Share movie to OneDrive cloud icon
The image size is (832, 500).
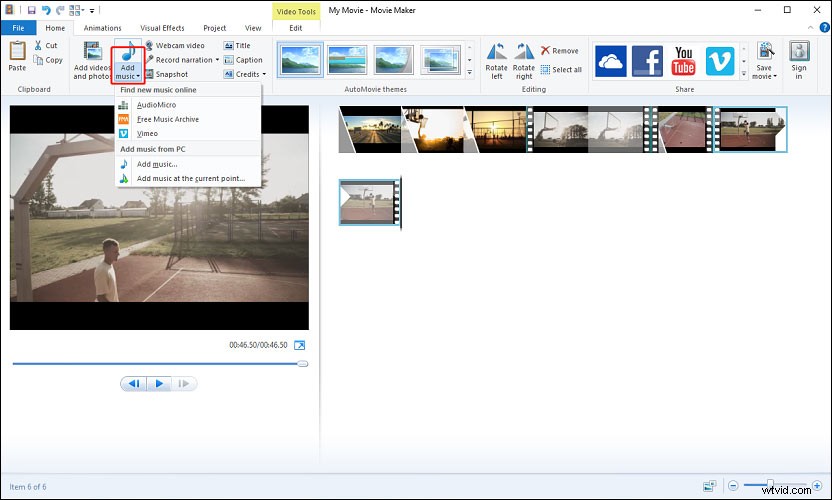pyautogui.click(x=610, y=61)
